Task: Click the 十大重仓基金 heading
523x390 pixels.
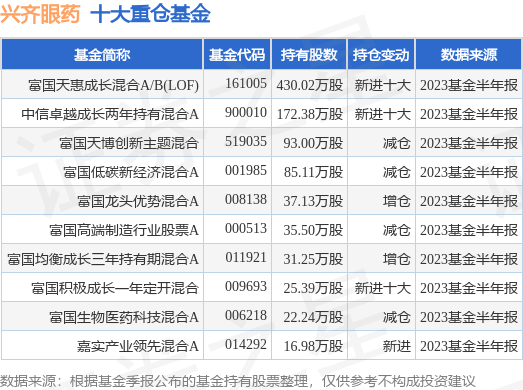Action: (x=150, y=14)
